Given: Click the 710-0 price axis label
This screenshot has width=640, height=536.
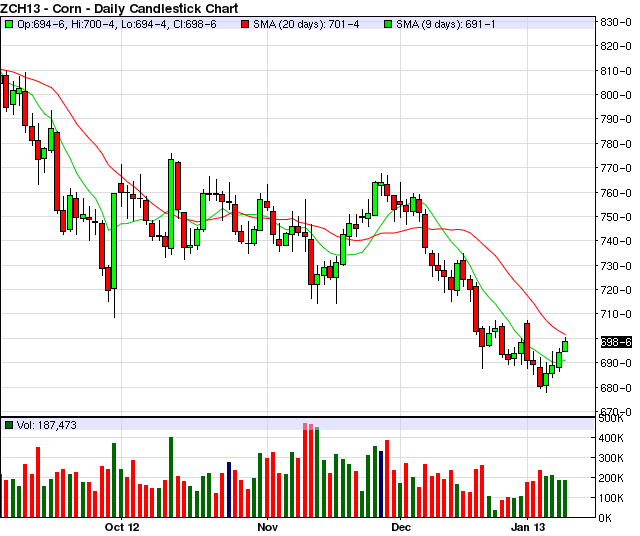Looking at the screenshot, I should 616,314.
